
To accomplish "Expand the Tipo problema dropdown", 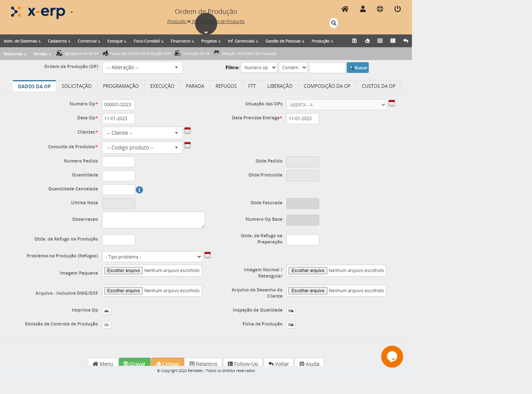I will coord(152,257).
